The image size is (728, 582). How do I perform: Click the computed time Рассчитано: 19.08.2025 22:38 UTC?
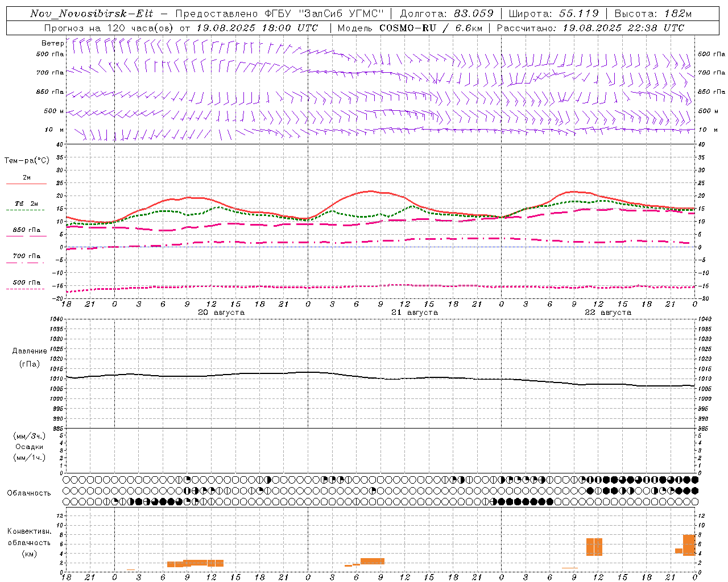[590, 28]
